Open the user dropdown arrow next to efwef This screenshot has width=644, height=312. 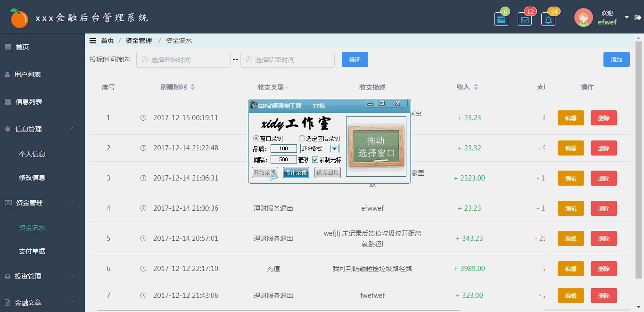627,17
